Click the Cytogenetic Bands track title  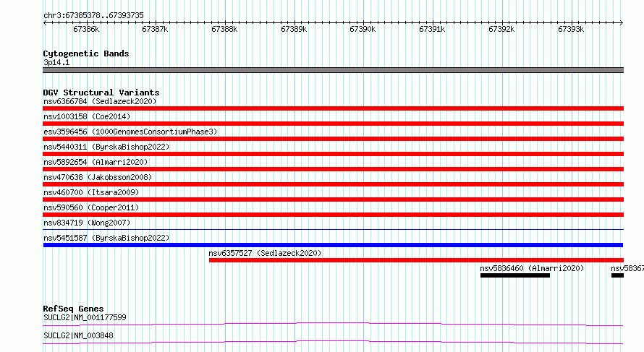pyautogui.click(x=86, y=53)
